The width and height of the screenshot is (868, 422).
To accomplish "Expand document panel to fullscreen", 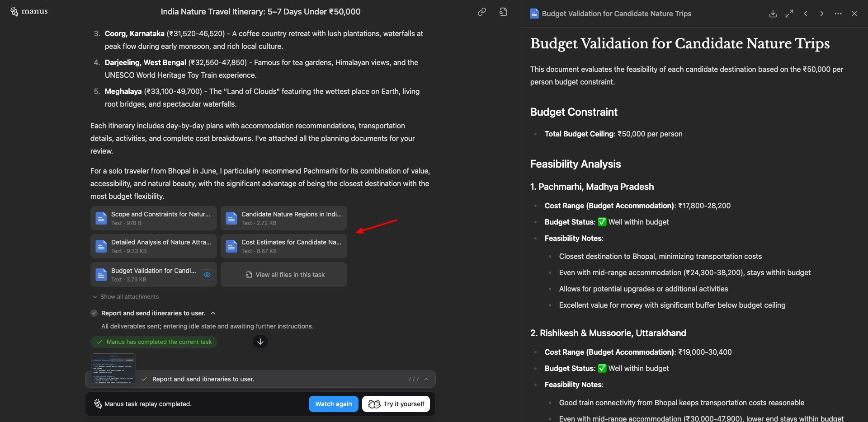I will click(x=789, y=14).
